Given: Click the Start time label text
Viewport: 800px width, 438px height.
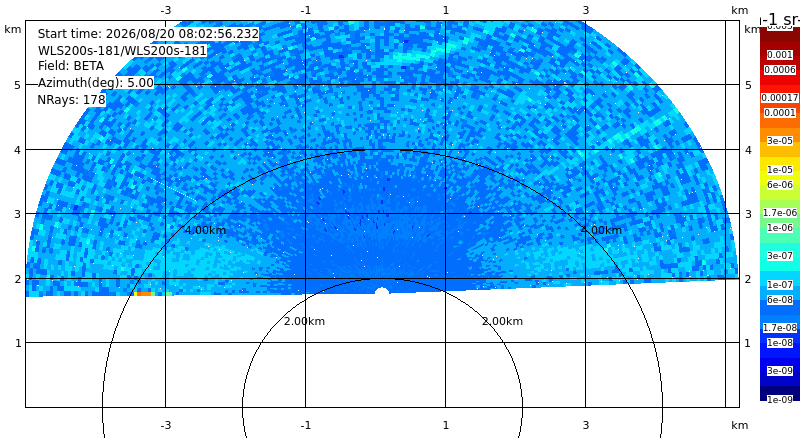Looking at the screenshot, I should click(x=148, y=34).
